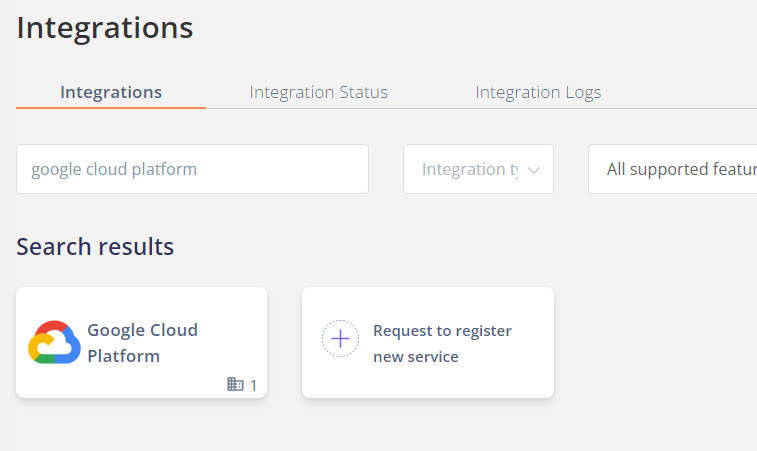The image size is (757, 451).
Task: Open the Google Cloud Platform card title
Action: coord(142,343)
